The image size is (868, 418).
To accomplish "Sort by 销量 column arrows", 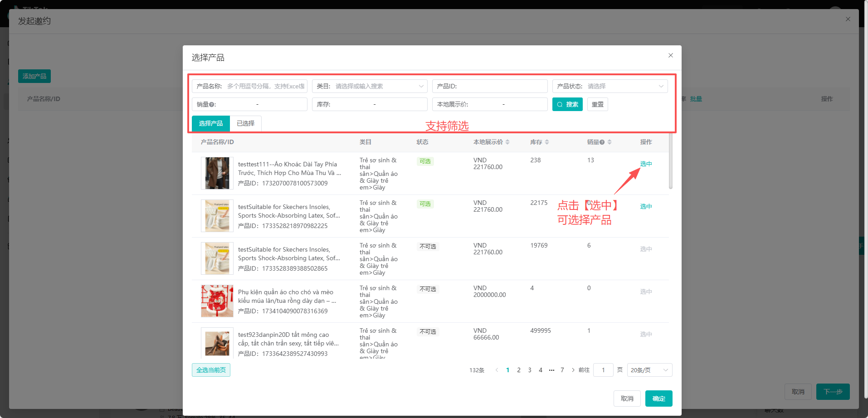I will 610,142.
